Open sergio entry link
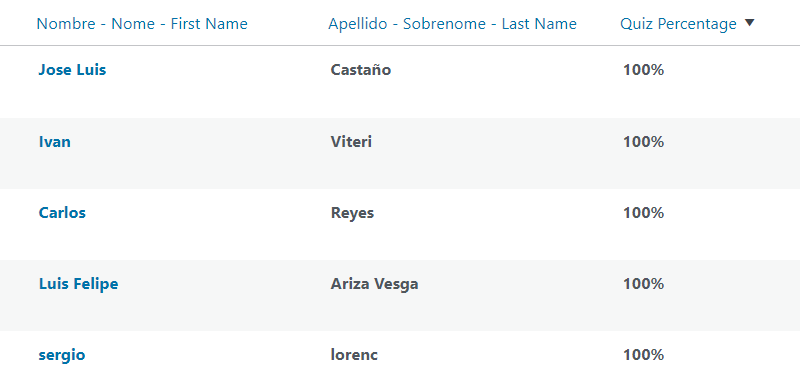The height and width of the screenshot is (383, 800). click(62, 355)
